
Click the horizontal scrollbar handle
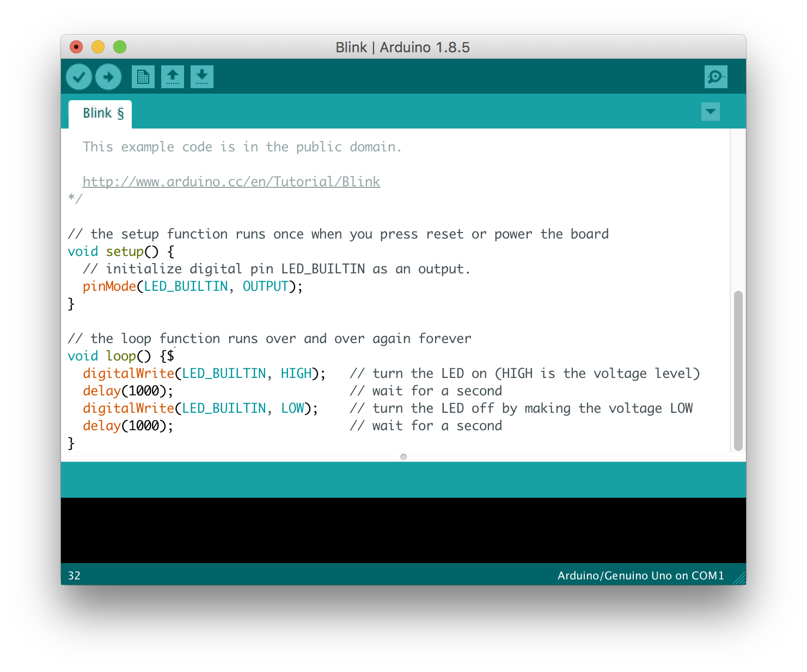coord(403,457)
